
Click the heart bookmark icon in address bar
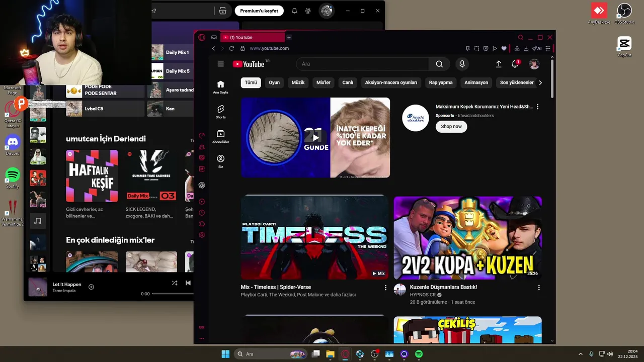[x=504, y=48]
